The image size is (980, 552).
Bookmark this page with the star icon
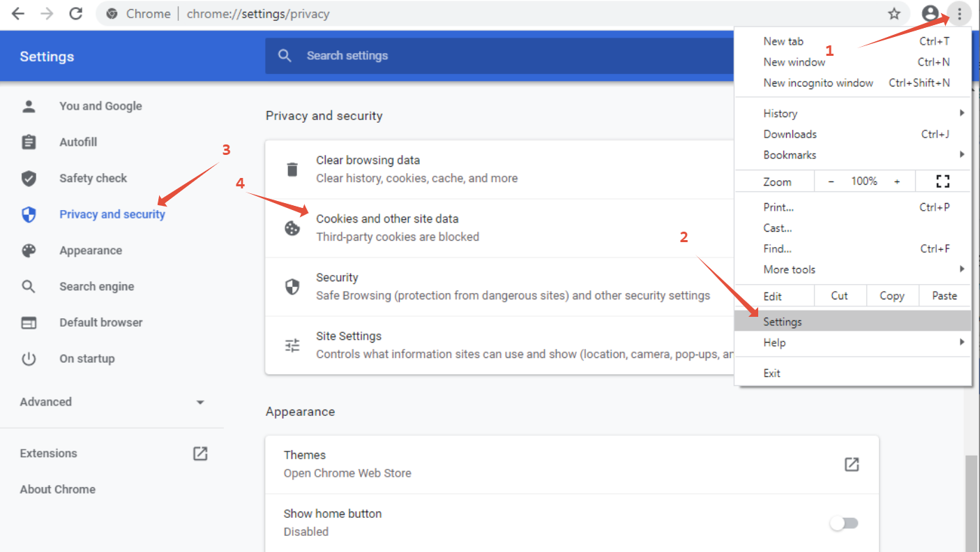pyautogui.click(x=894, y=13)
